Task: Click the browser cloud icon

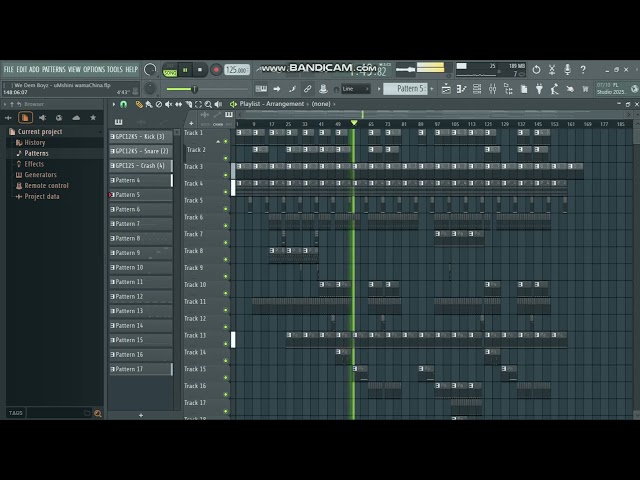Action: tap(76, 118)
